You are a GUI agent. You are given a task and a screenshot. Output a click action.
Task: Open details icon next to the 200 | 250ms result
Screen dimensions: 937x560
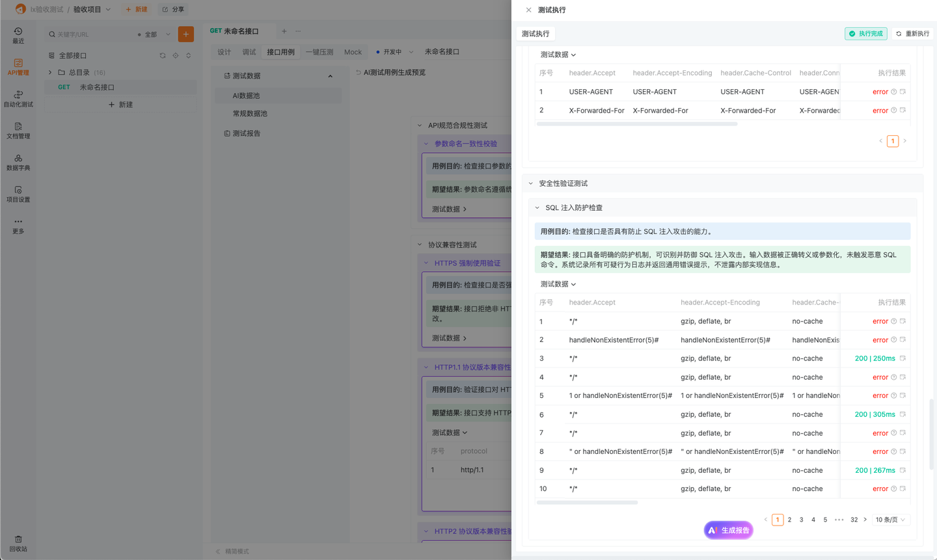pos(903,358)
